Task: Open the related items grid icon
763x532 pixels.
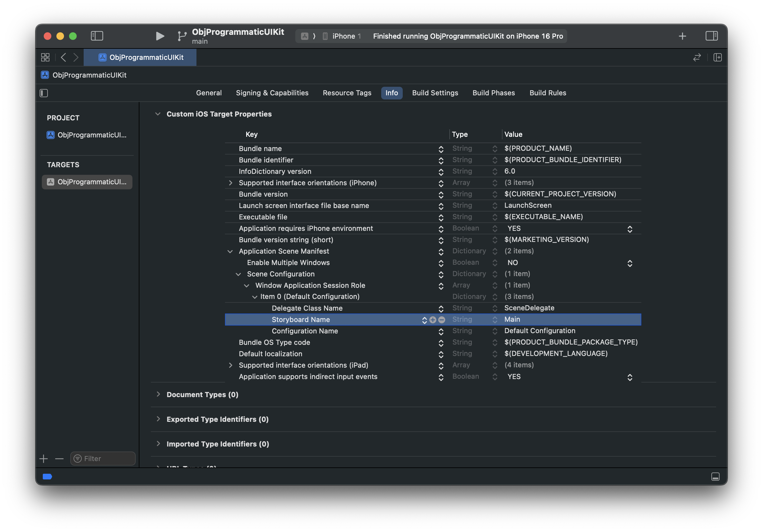Action: tap(45, 57)
